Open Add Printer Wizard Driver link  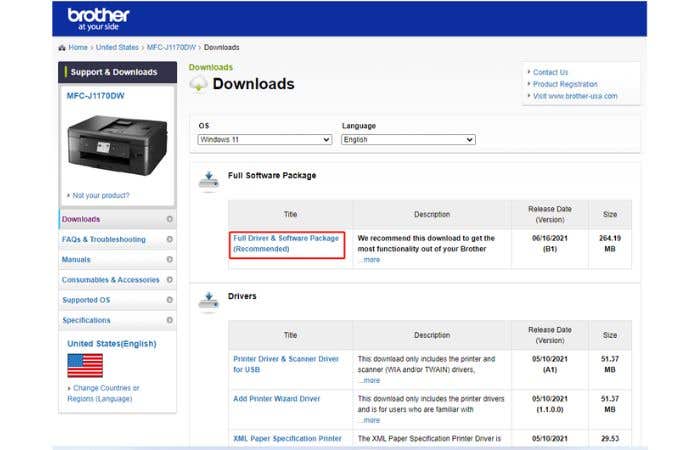click(x=276, y=399)
